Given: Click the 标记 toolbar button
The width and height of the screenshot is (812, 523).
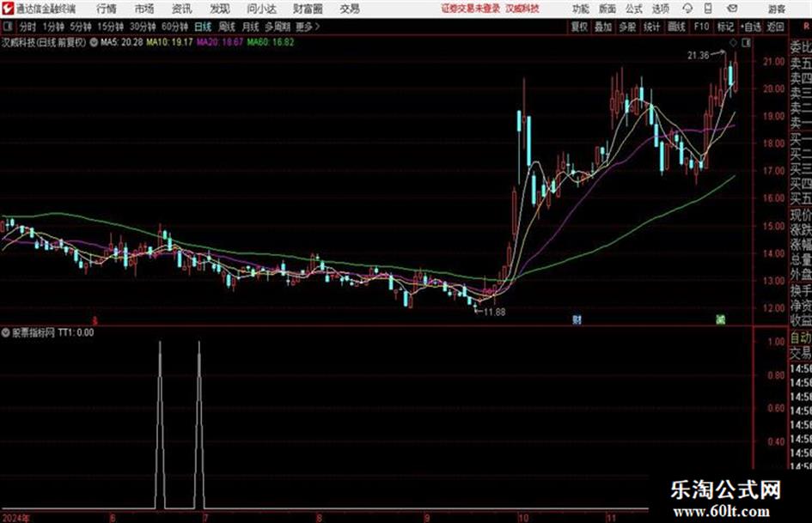Looking at the screenshot, I should click(725, 27).
